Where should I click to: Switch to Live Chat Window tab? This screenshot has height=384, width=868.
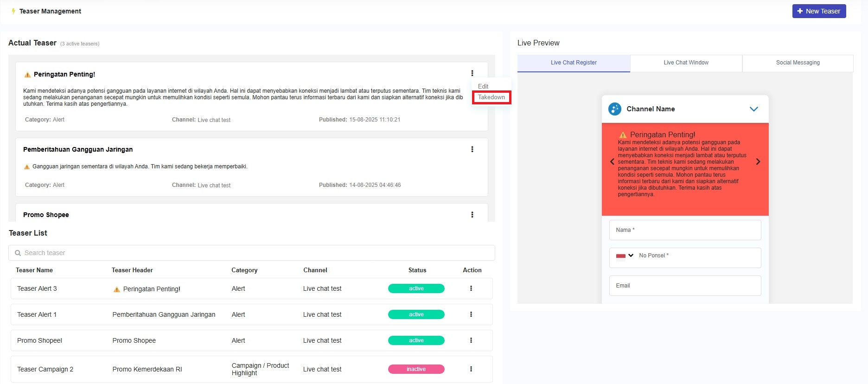pos(686,63)
